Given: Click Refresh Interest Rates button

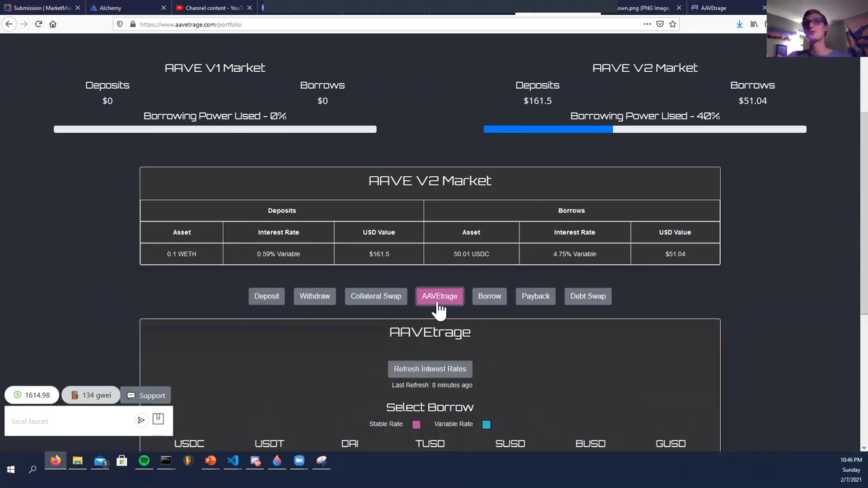Looking at the screenshot, I should [x=430, y=369].
